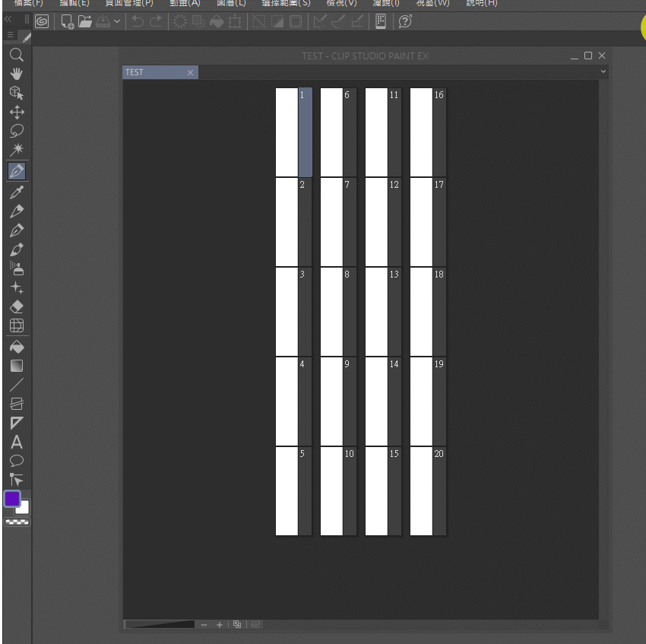Click the thumbnail size slider bar
This screenshot has height=644, width=646.
[159, 624]
